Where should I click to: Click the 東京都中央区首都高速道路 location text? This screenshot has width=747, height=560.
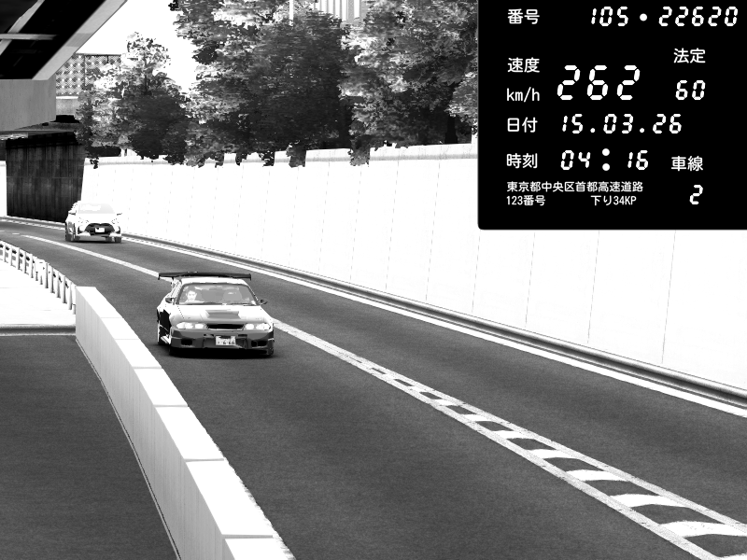pos(574,187)
